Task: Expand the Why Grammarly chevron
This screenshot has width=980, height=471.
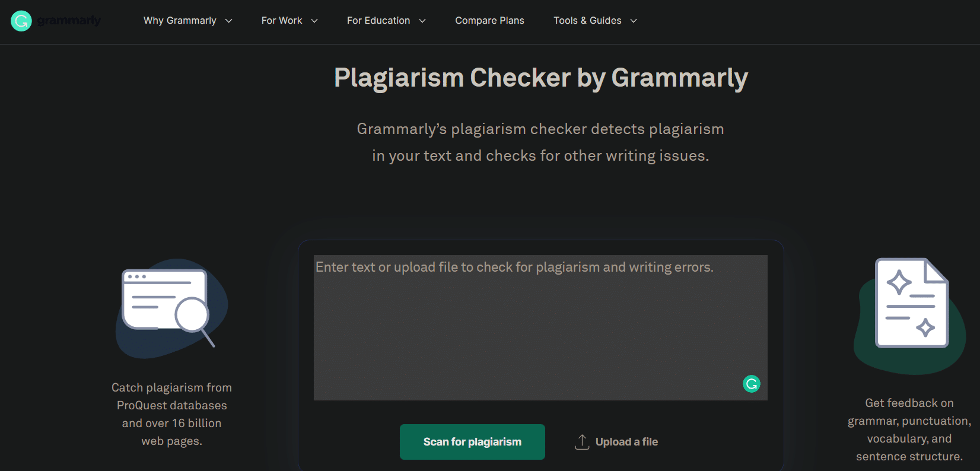Action: (x=229, y=21)
